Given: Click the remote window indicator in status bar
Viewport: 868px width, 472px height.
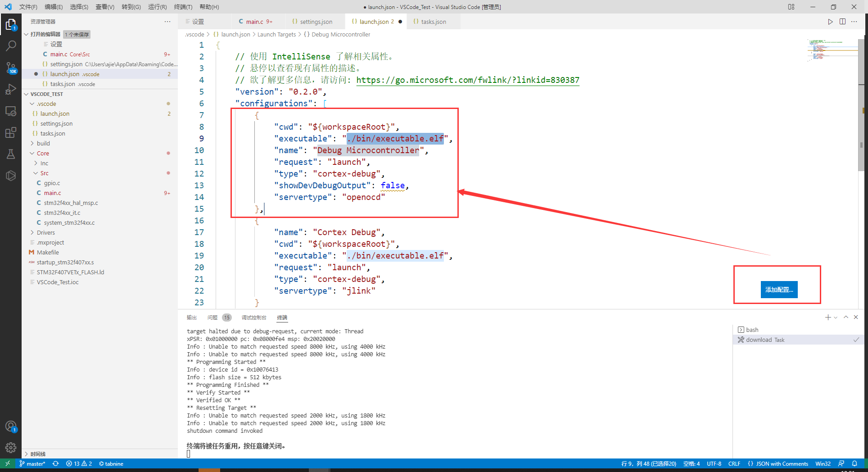Looking at the screenshot, I should point(7,463).
